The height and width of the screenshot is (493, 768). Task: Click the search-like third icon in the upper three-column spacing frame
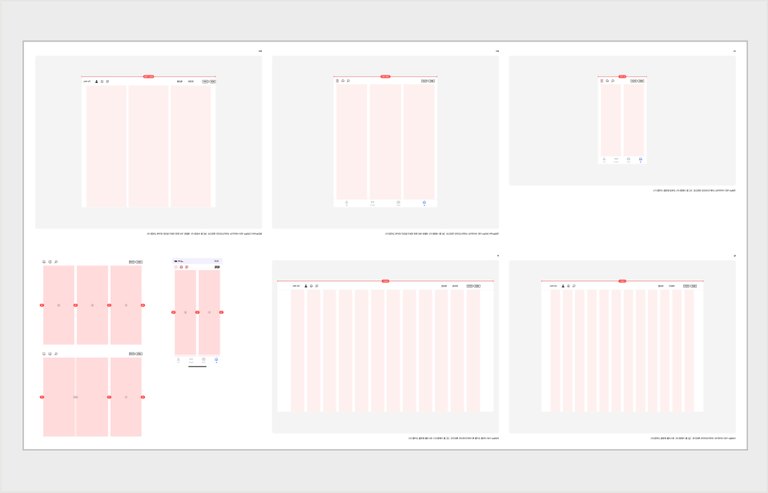pyautogui.click(x=56, y=262)
